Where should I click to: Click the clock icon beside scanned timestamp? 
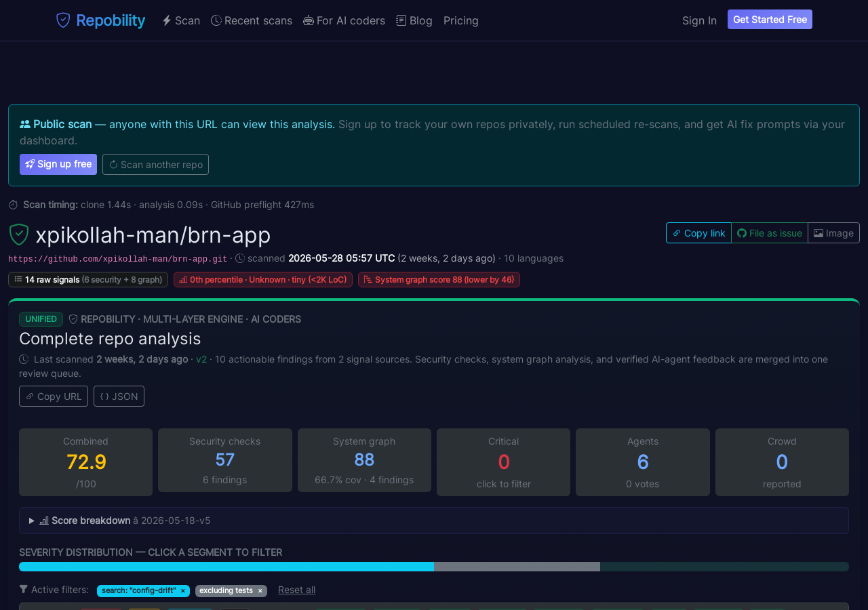coord(240,258)
